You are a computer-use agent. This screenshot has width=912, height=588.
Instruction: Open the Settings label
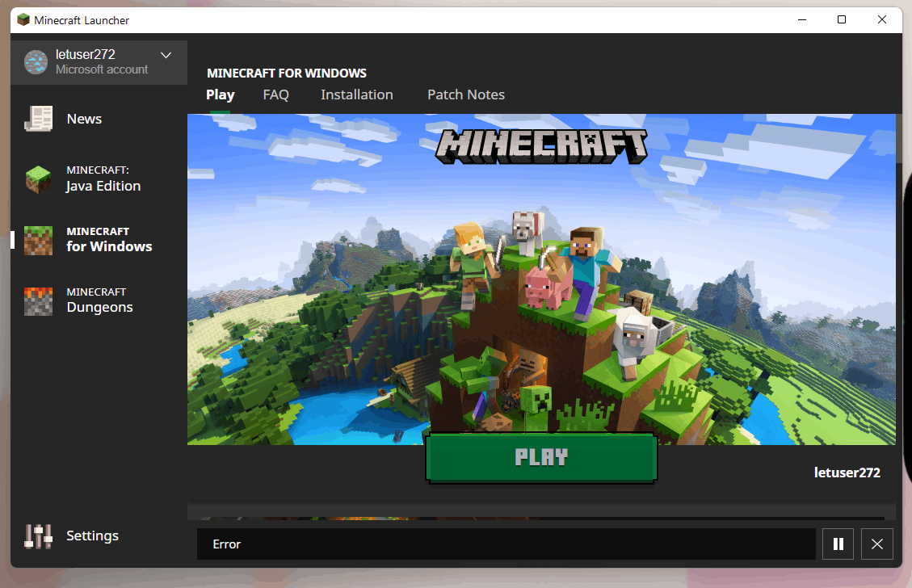tap(92, 535)
